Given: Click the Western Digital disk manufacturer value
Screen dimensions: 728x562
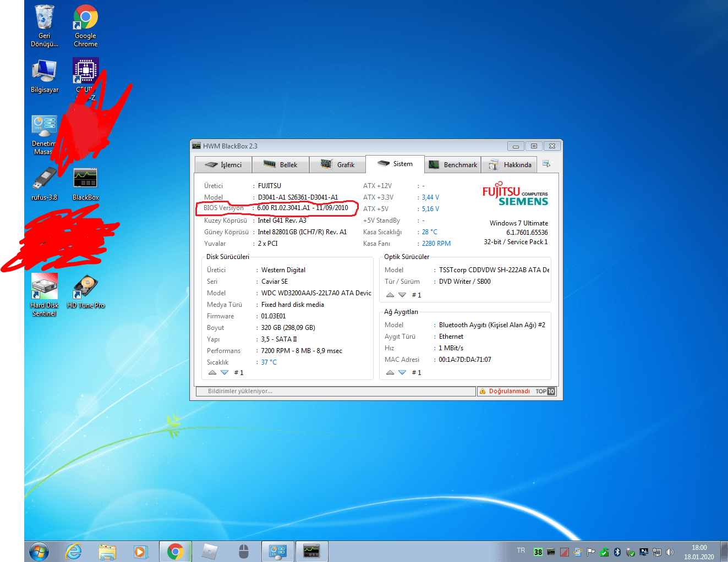Looking at the screenshot, I should [283, 270].
